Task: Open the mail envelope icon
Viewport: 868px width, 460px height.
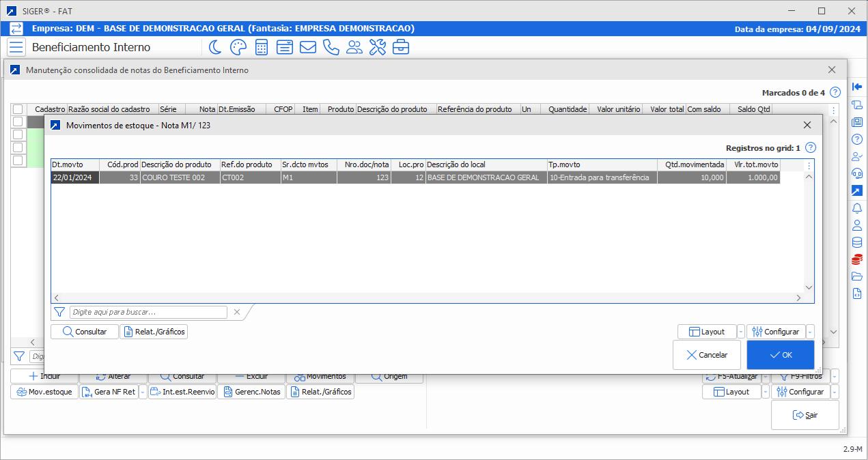Action: click(307, 47)
